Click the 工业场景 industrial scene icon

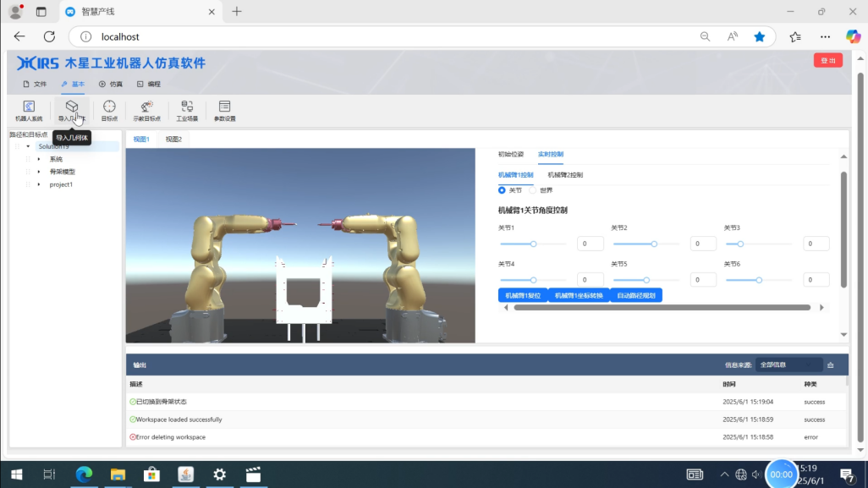pyautogui.click(x=187, y=110)
